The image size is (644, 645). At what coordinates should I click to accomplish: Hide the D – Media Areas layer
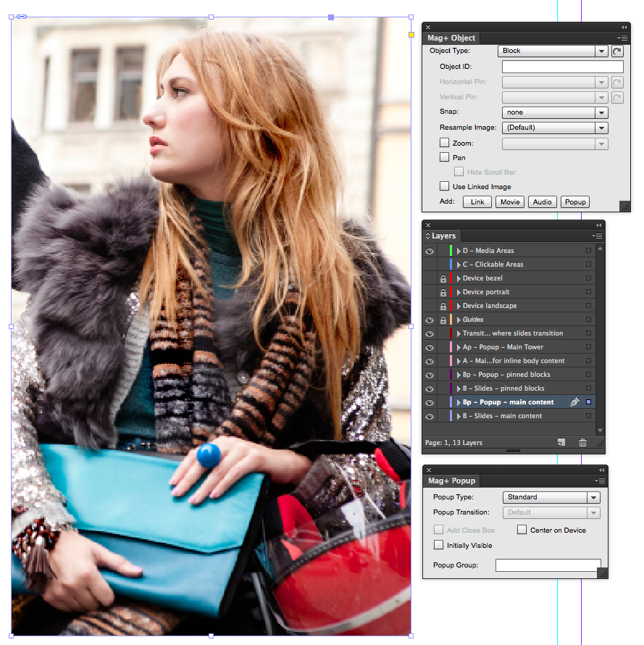(x=430, y=251)
